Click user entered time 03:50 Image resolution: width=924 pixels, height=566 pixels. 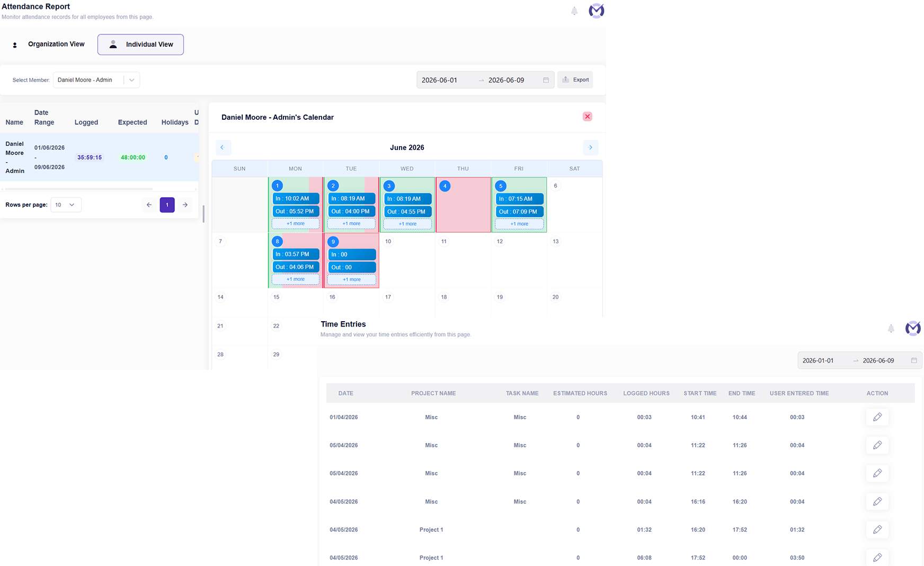point(797,558)
